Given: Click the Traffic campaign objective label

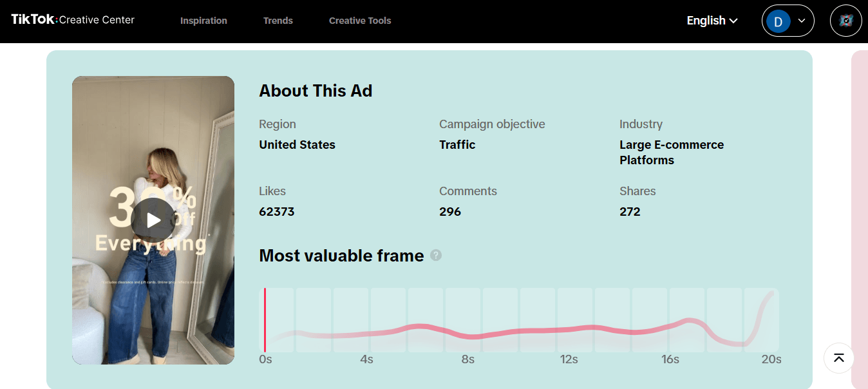Looking at the screenshot, I should click(x=457, y=144).
